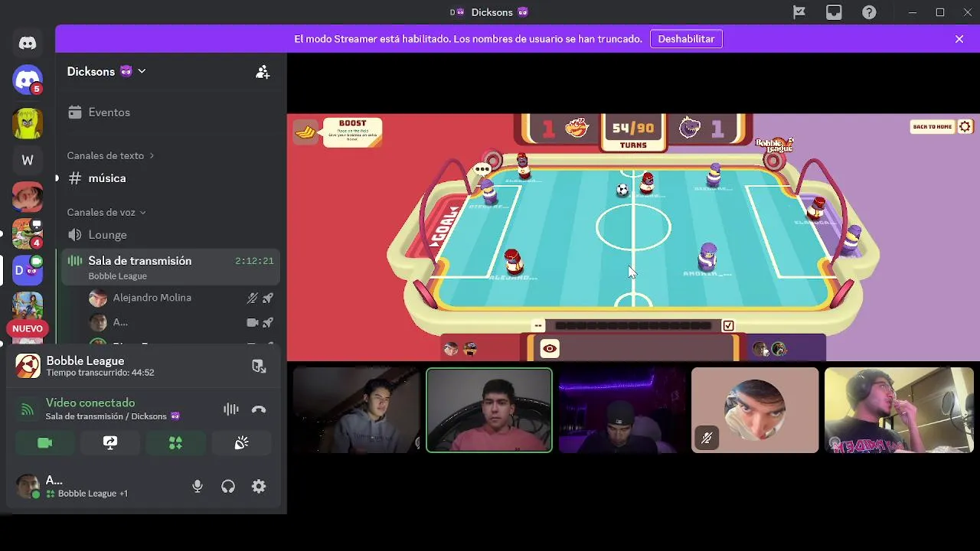Image resolution: width=980 pixels, height=551 pixels.
Task: Open user settings gear in user panel
Action: 259,486
